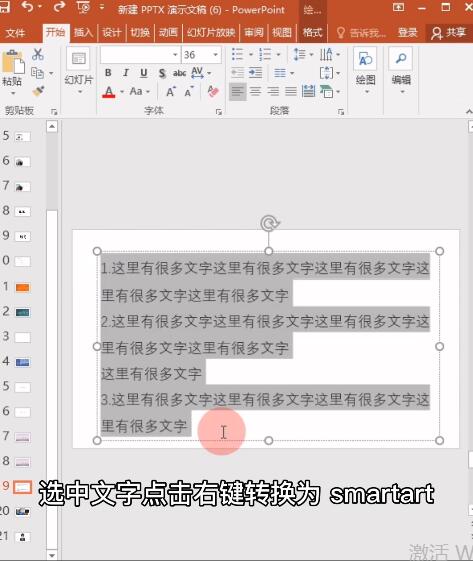Select the orange slide thumbnail in panel
The image size is (473, 561).
point(23,288)
